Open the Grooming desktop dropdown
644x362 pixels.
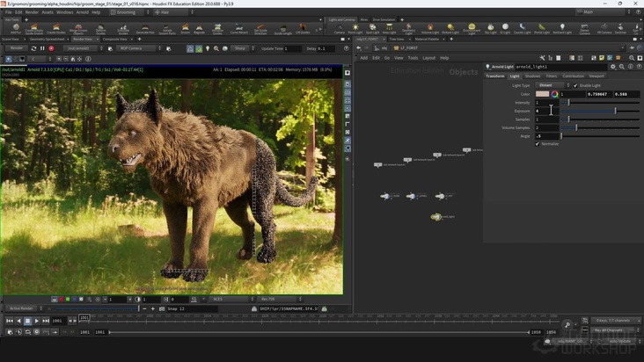pyautogui.click(x=130, y=12)
